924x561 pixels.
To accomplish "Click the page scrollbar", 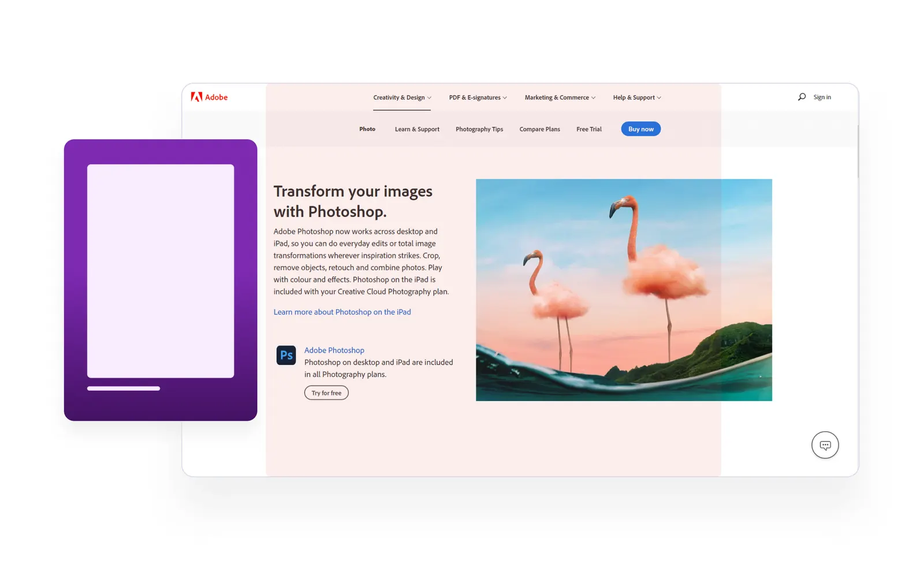I will point(857,150).
